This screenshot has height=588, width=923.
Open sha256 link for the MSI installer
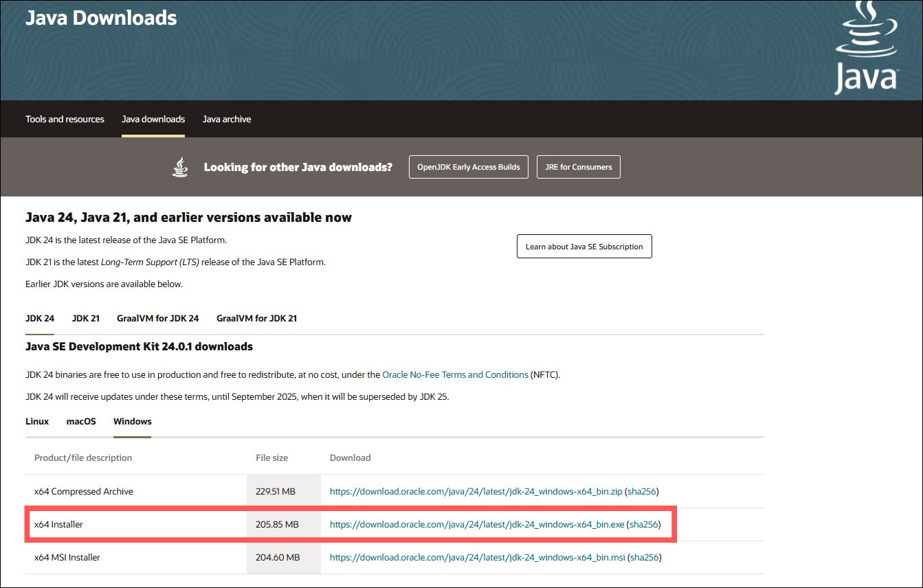[645, 558]
